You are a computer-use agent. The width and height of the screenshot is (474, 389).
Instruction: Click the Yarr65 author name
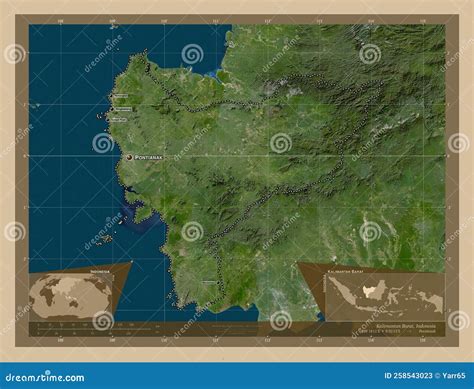coord(455,376)
